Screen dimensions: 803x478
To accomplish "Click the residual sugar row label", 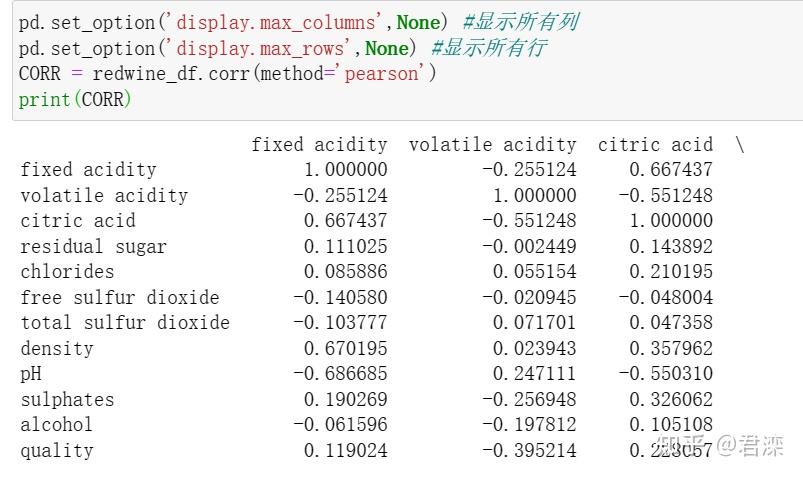I will [93, 247].
